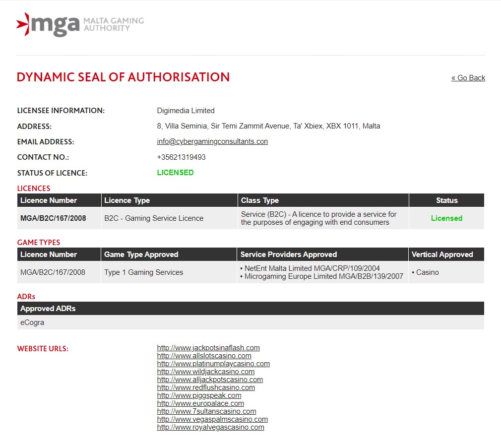Open the info@cybergamingconsultants.con email link
This screenshot has width=501, height=448.
(x=212, y=141)
